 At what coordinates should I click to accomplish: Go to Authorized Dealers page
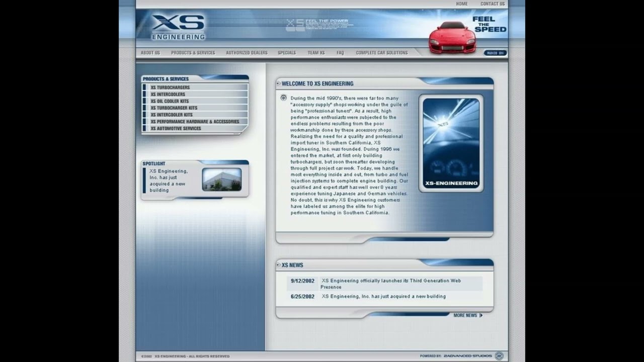click(x=247, y=52)
